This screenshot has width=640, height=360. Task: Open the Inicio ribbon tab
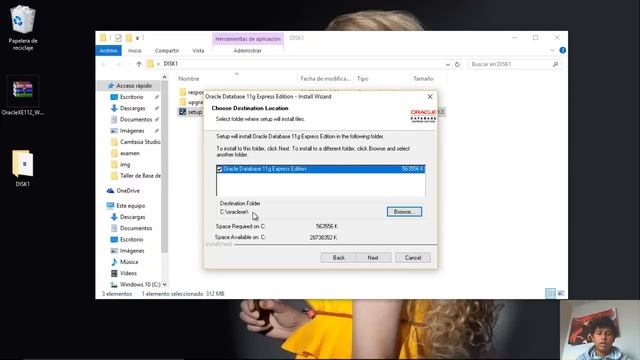click(x=134, y=51)
